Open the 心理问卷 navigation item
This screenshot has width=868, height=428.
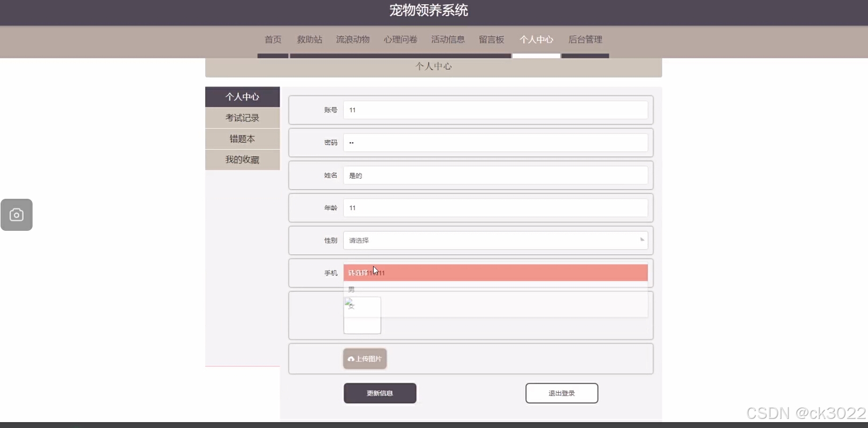(400, 40)
